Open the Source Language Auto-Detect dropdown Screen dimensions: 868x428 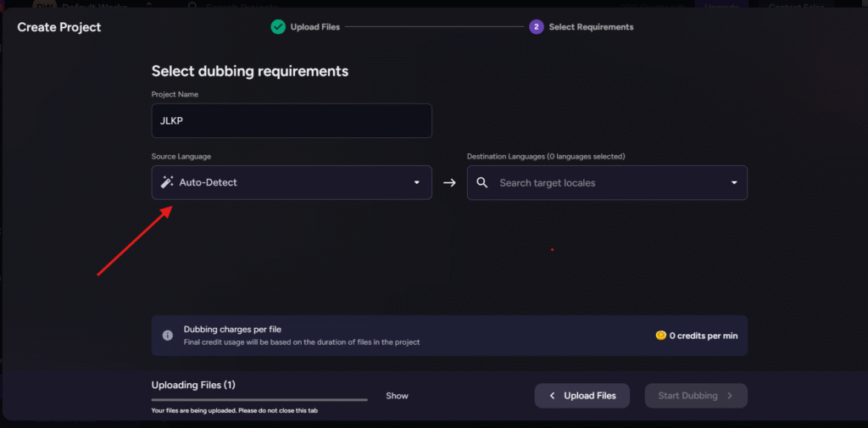tap(292, 183)
